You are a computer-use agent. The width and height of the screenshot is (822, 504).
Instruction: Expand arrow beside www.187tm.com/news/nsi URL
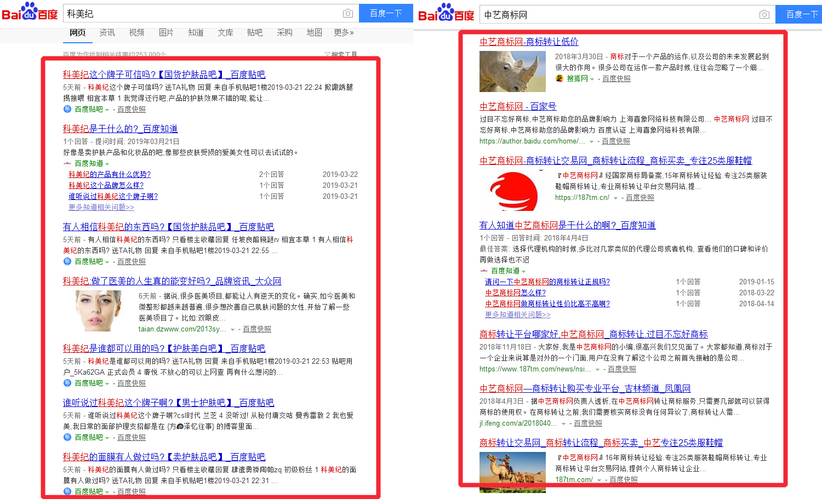597,369
